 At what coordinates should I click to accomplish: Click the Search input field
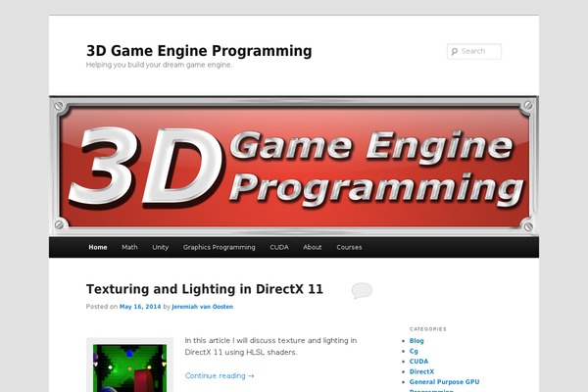[474, 51]
